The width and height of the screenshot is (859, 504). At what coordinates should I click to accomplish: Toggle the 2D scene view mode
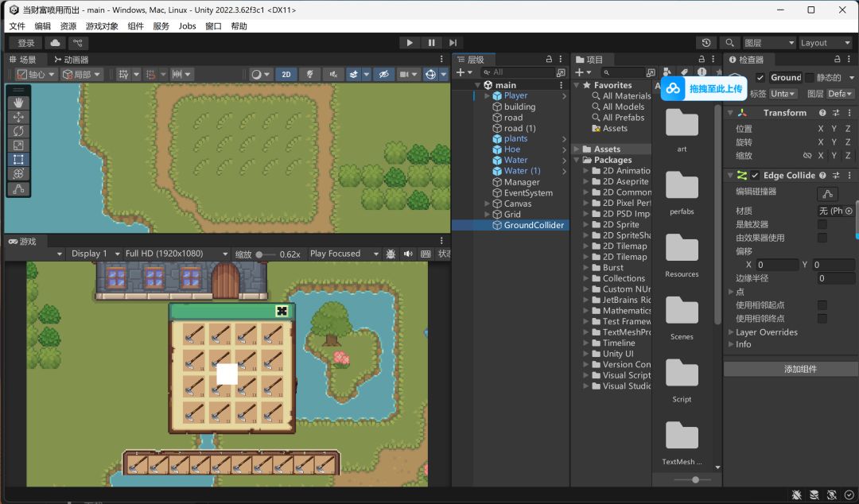pos(286,75)
